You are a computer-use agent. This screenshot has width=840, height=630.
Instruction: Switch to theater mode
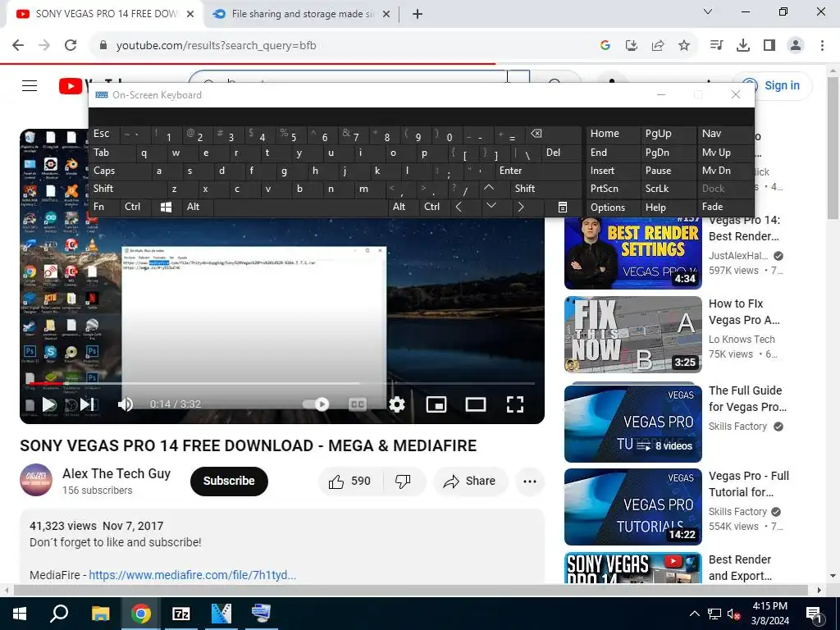pyautogui.click(x=476, y=404)
